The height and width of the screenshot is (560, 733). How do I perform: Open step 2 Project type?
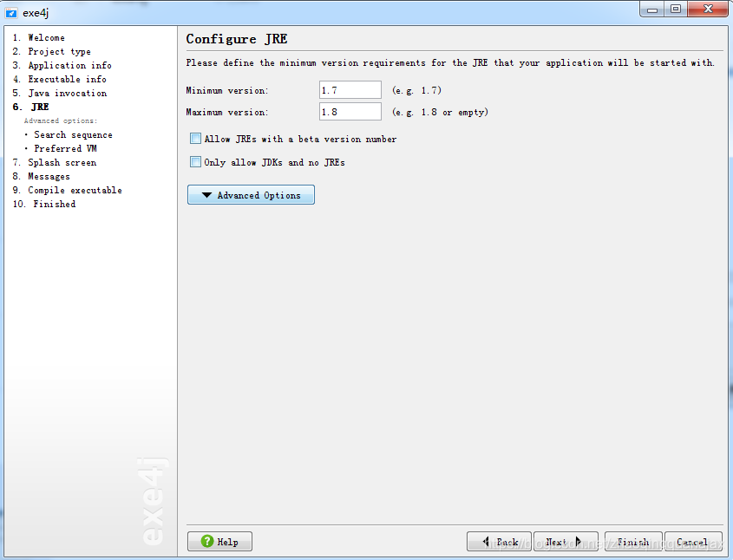pyautogui.click(x=51, y=51)
